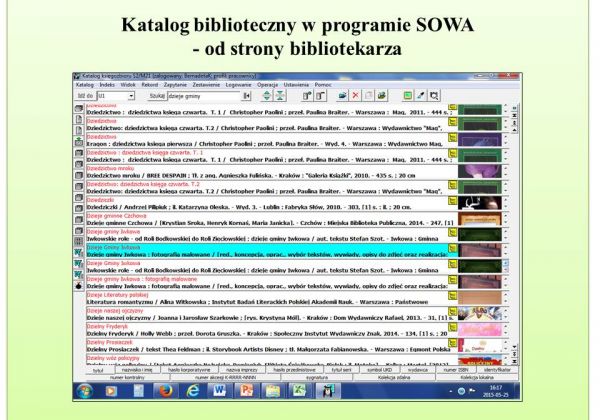Switch to the 'nazwa imprezy' index tab

click(x=241, y=370)
